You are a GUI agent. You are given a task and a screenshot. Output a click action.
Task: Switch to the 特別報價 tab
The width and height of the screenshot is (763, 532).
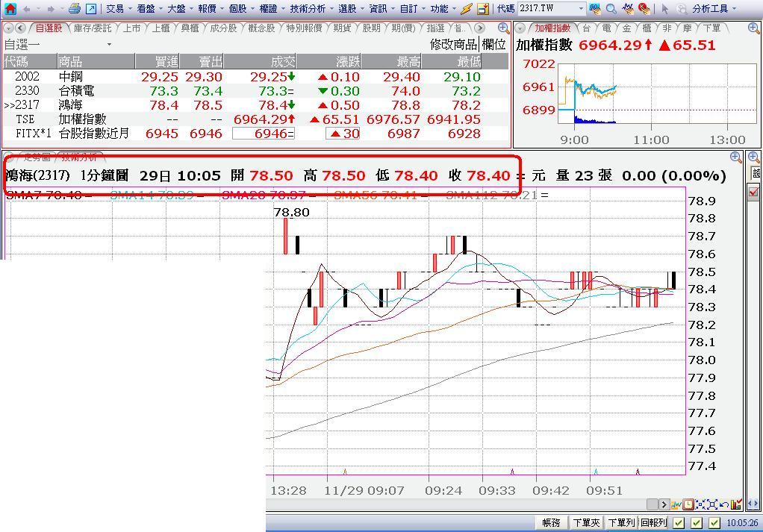click(x=304, y=28)
